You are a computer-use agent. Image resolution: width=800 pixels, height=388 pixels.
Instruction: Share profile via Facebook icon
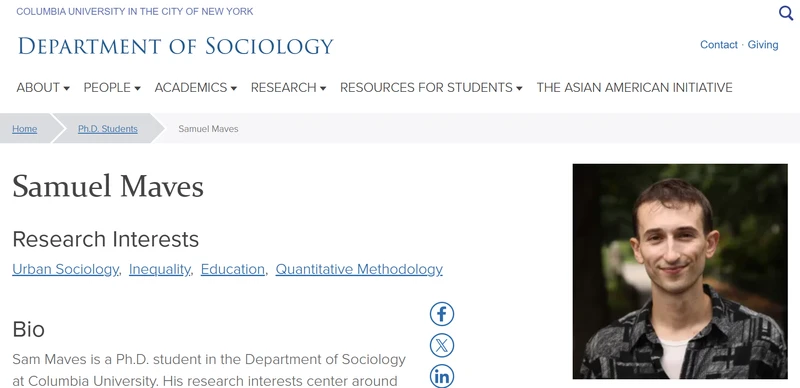[442, 313]
